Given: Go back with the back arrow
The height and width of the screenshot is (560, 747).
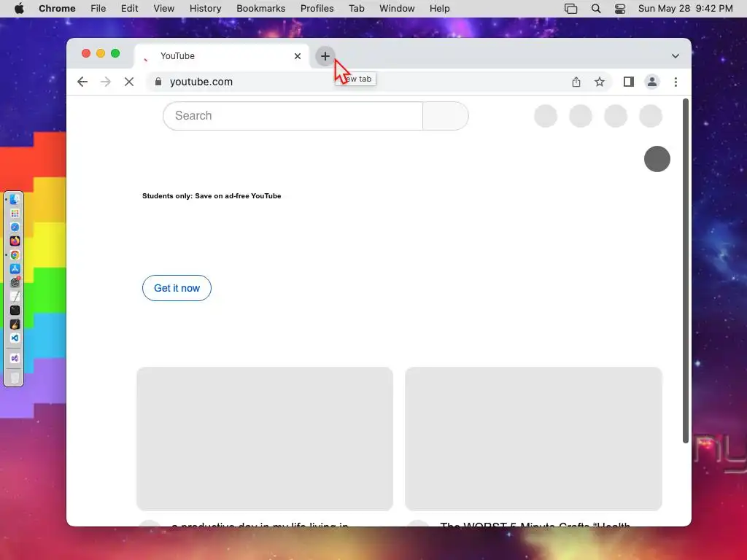Looking at the screenshot, I should [x=82, y=82].
